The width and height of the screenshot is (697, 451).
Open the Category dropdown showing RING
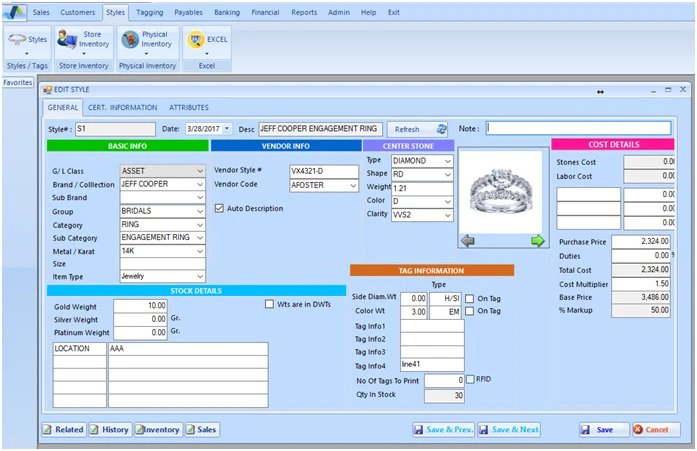coord(200,224)
